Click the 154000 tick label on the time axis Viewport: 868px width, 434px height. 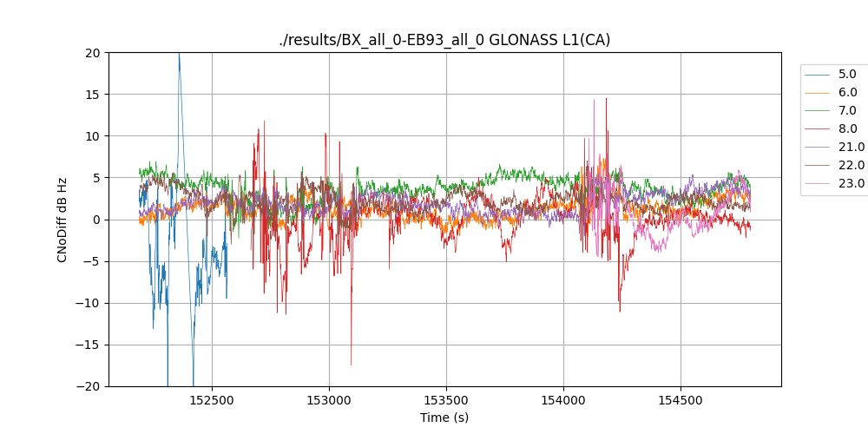(563, 401)
